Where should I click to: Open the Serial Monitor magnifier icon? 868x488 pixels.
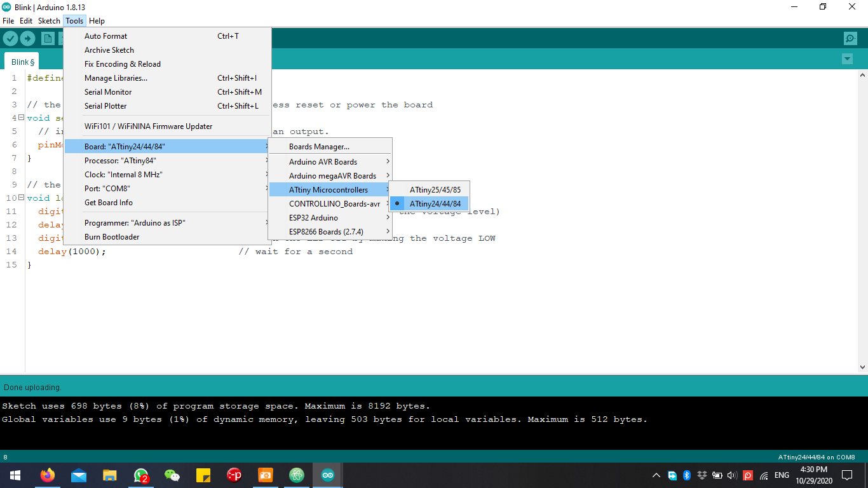[850, 38]
